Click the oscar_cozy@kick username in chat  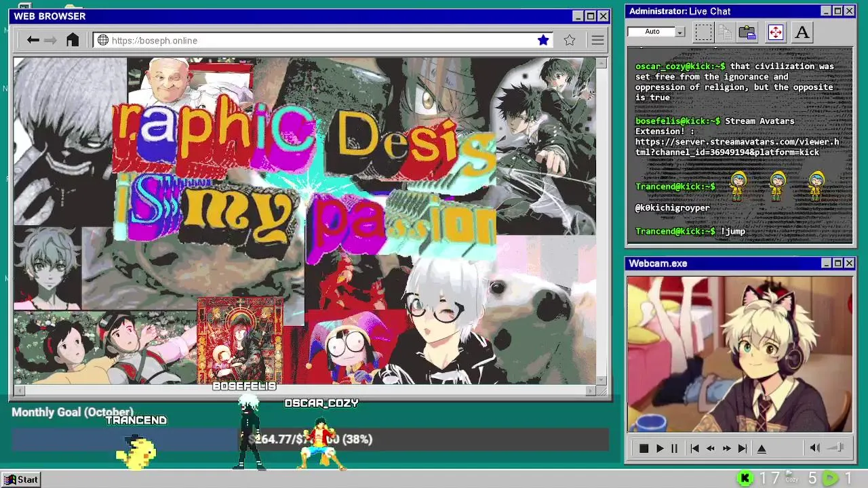680,66
